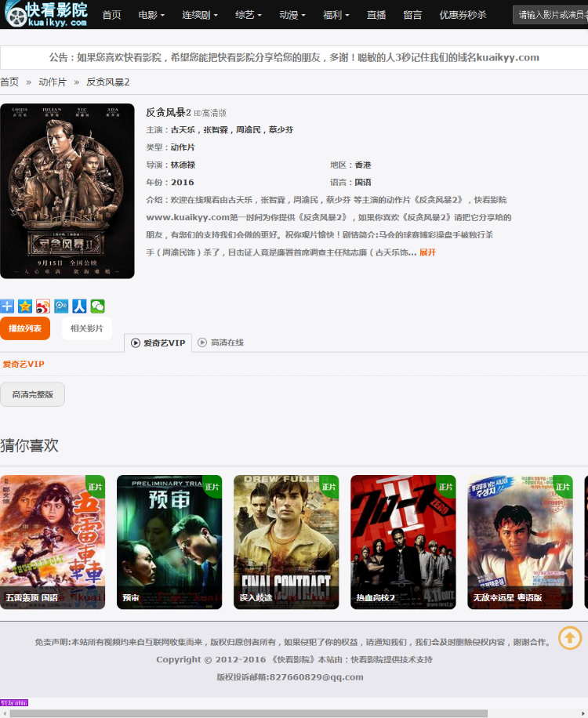Click director link 林德禄
Screen dimensions: 588x718
click(x=183, y=165)
